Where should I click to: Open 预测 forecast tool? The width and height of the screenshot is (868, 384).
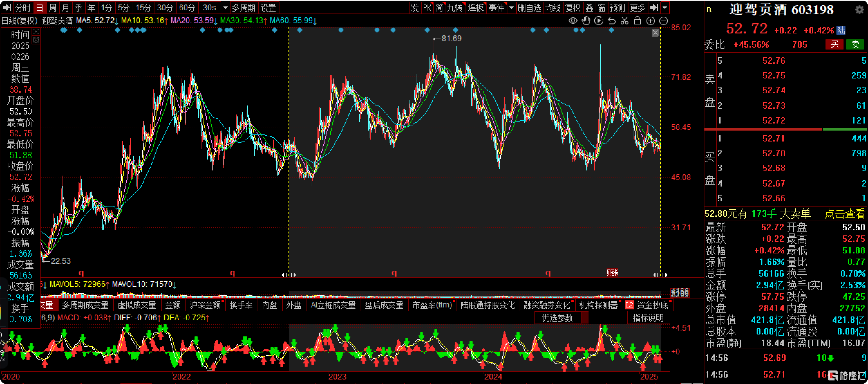tap(618, 7)
